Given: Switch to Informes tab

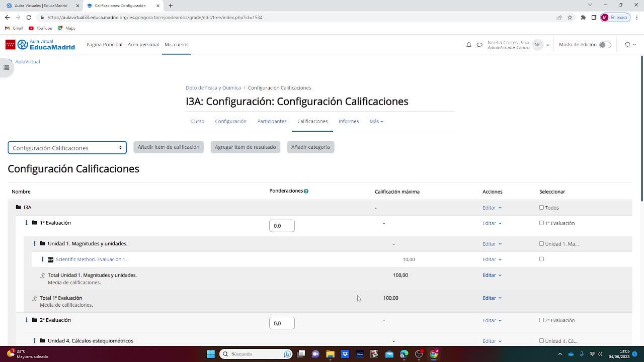Looking at the screenshot, I should pos(349,121).
